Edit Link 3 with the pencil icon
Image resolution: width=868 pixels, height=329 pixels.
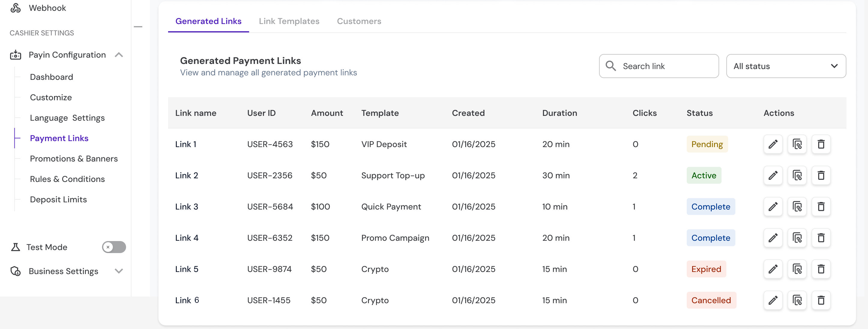click(x=773, y=207)
